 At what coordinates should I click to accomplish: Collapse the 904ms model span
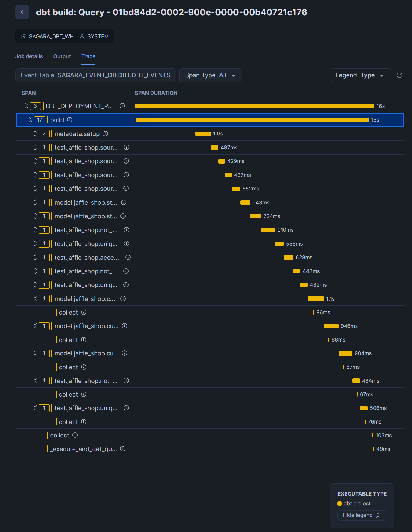point(35,353)
